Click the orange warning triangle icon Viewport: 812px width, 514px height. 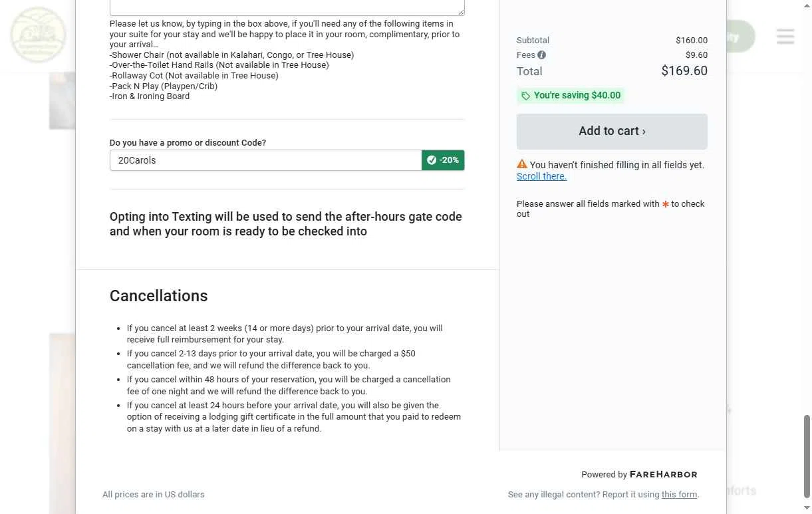pyautogui.click(x=522, y=164)
